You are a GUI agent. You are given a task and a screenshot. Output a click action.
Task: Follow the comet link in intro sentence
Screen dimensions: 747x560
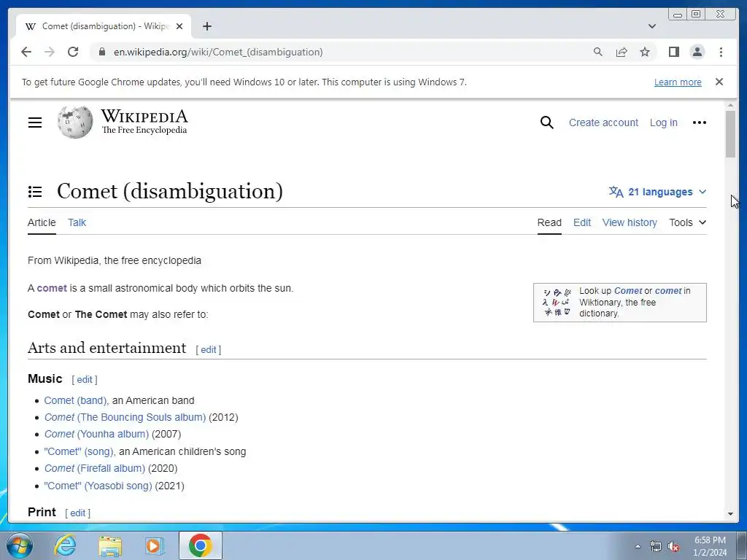click(52, 288)
